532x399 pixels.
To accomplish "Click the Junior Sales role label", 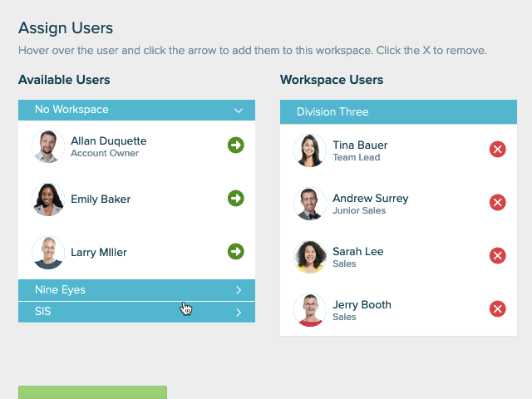I will (359, 210).
